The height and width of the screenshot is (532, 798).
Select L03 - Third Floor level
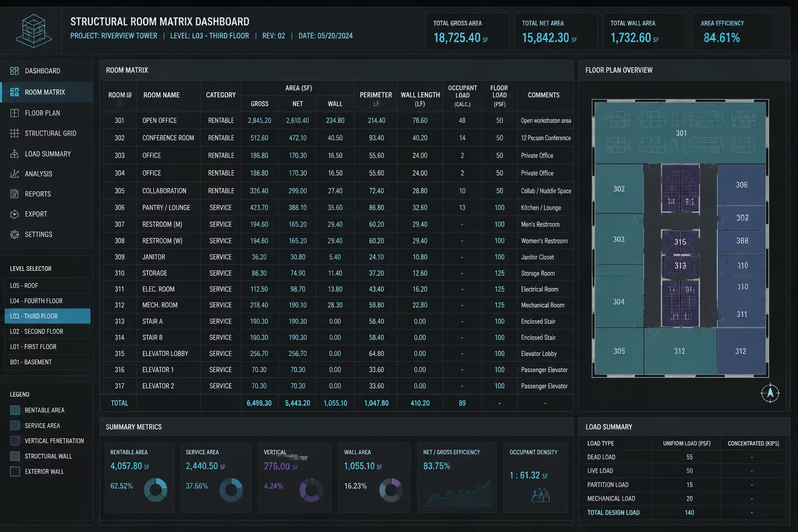pyautogui.click(x=47, y=316)
